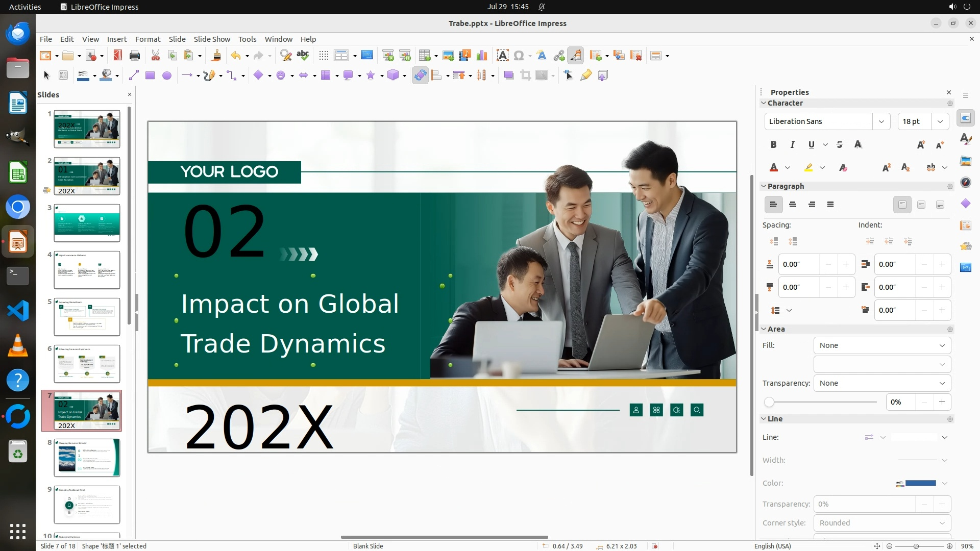Open the Slide Show menu
This screenshot has width=980, height=551.
click(211, 39)
